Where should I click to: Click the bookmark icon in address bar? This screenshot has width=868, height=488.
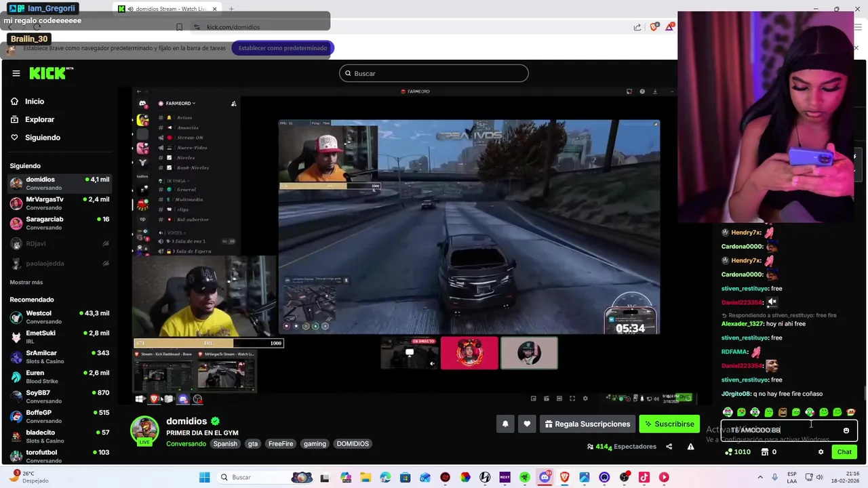tap(179, 27)
